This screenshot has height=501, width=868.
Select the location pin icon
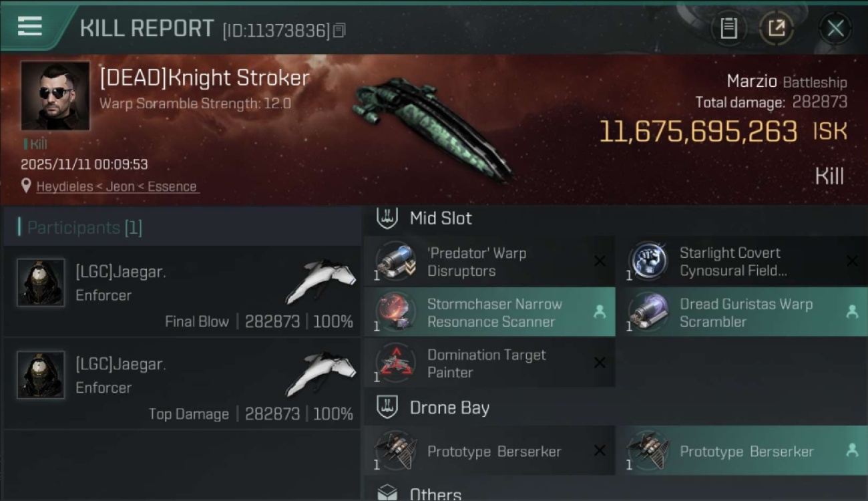click(x=26, y=186)
